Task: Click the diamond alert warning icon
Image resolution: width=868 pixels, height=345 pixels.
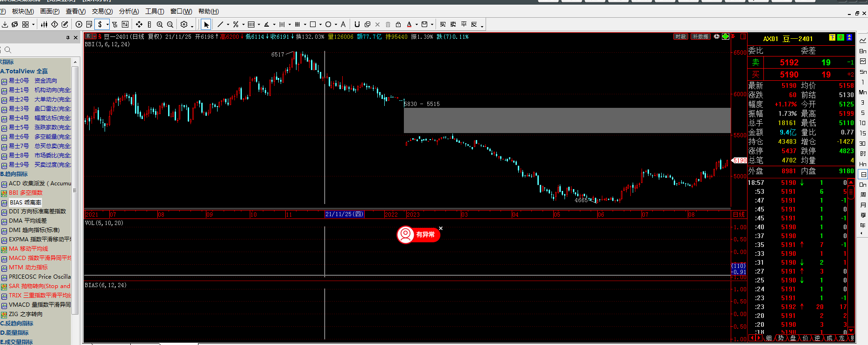Action: [55, 24]
